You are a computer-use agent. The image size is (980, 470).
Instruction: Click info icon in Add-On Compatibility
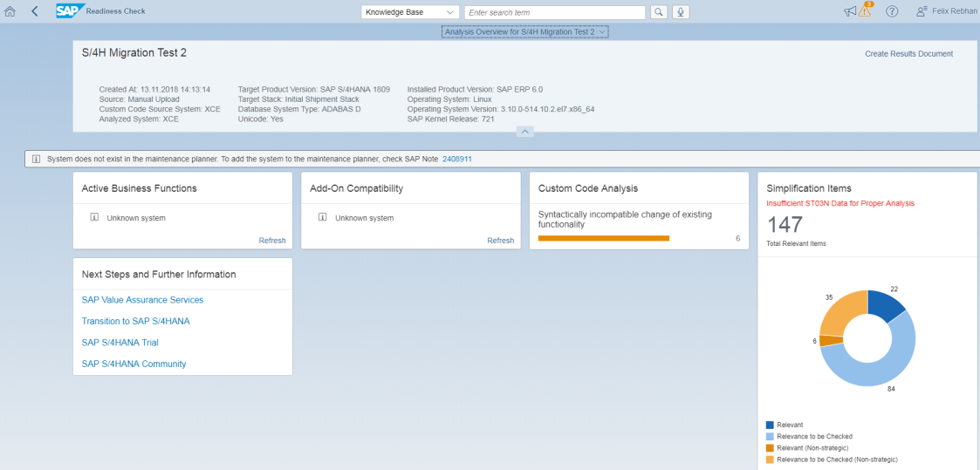point(323,217)
